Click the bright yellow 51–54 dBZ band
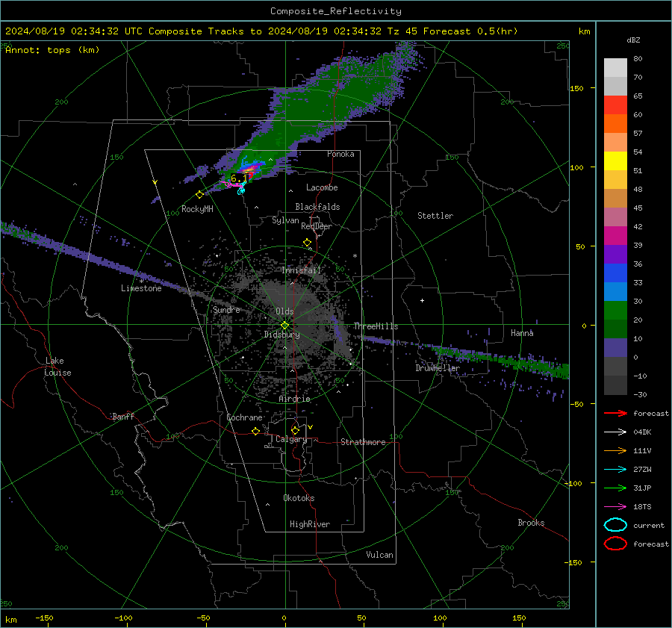This screenshot has width=672, height=628. (x=615, y=161)
